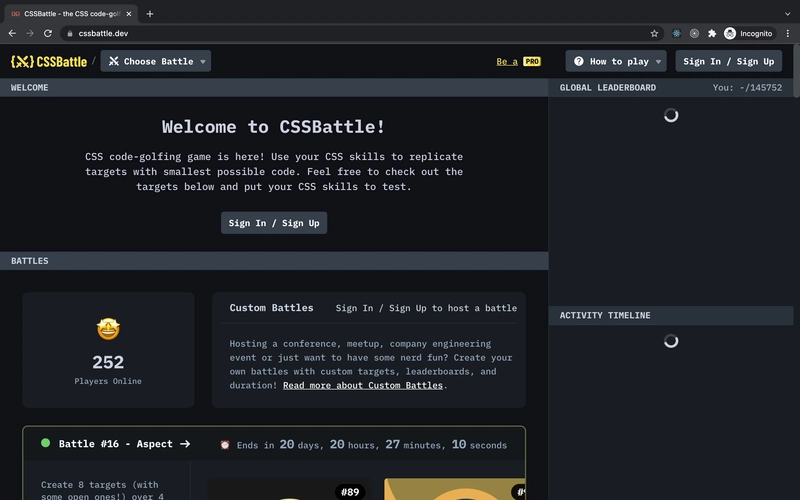Click the green status dot for Battle #16

pyautogui.click(x=45, y=443)
